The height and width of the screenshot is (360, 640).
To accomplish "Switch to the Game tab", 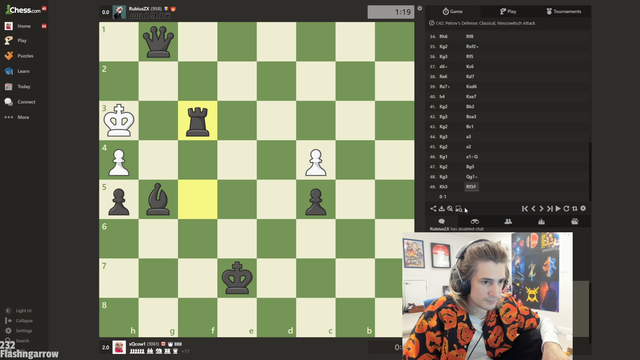I will [453, 11].
